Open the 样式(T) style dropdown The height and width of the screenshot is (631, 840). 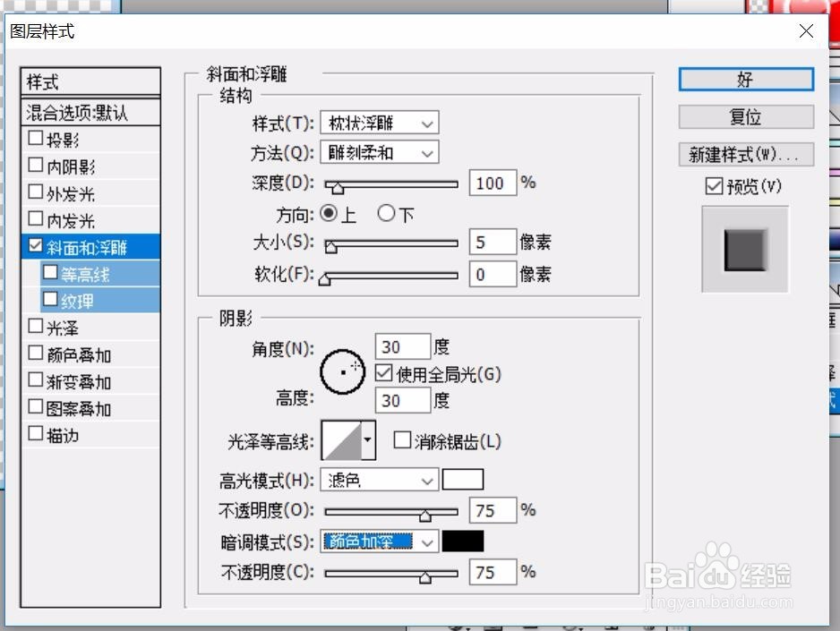(380, 124)
